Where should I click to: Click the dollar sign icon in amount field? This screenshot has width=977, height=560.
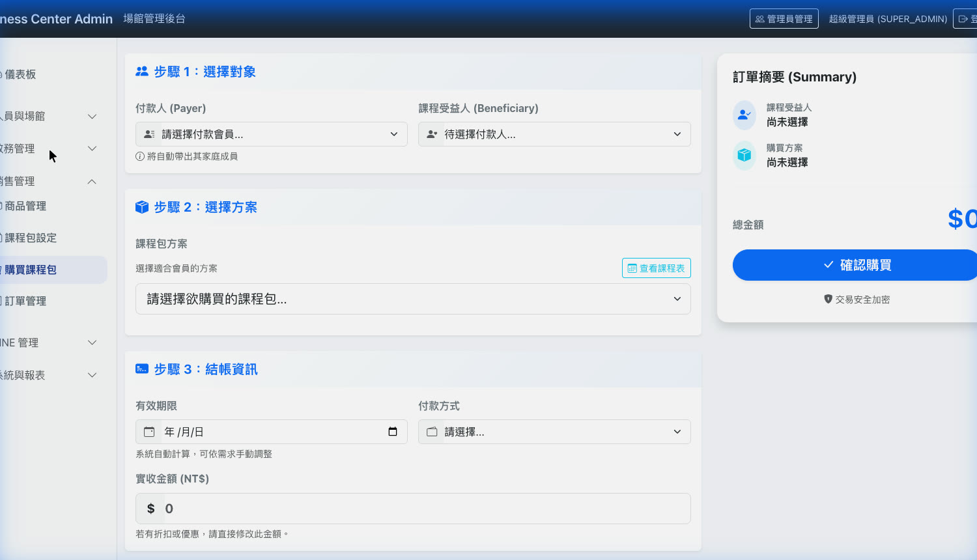151,509
